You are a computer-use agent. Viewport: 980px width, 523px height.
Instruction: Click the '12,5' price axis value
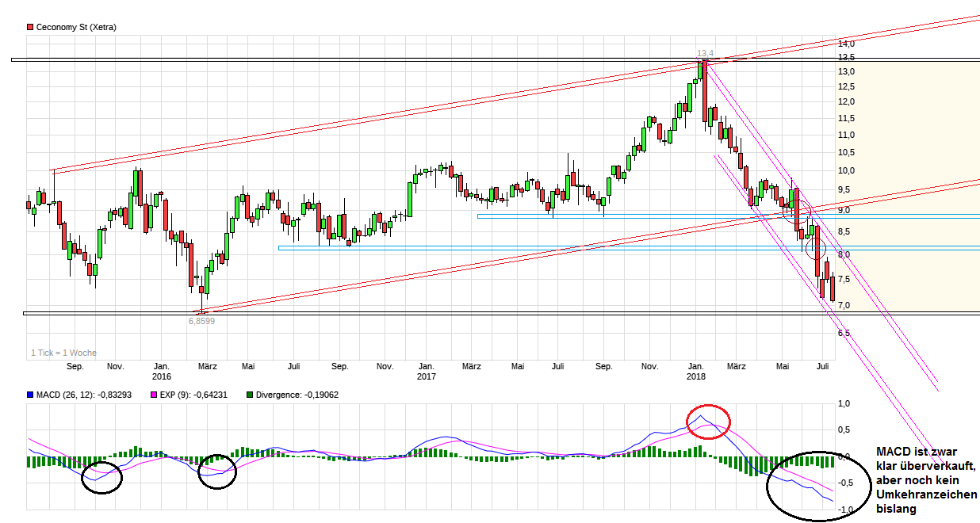846,87
